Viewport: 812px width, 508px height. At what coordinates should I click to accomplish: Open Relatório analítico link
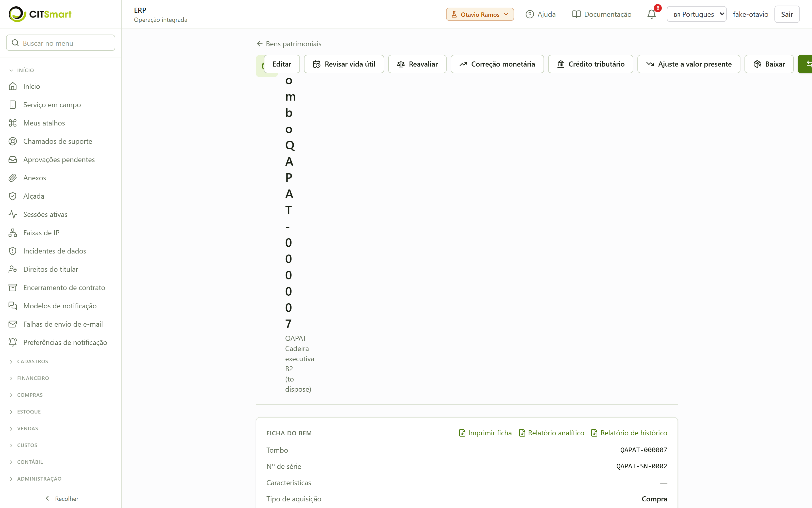pos(551,433)
